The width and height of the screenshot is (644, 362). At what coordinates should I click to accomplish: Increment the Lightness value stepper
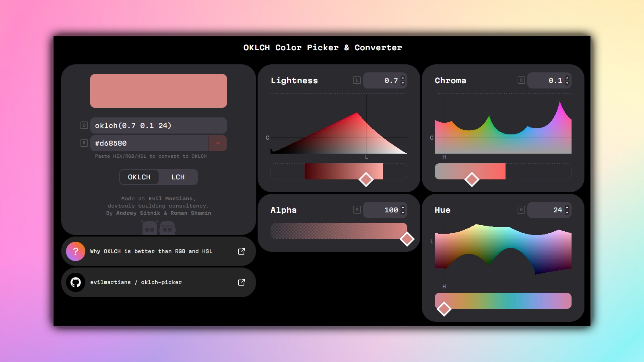point(403,78)
